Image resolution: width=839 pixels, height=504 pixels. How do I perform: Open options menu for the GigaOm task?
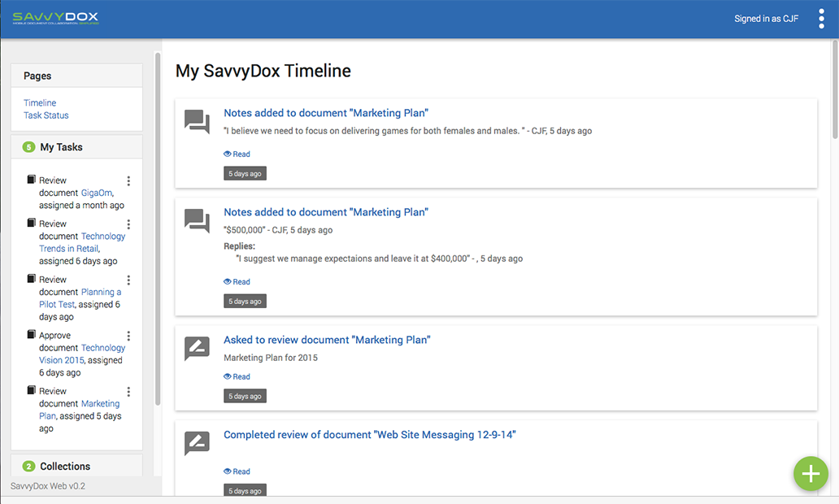[128, 181]
